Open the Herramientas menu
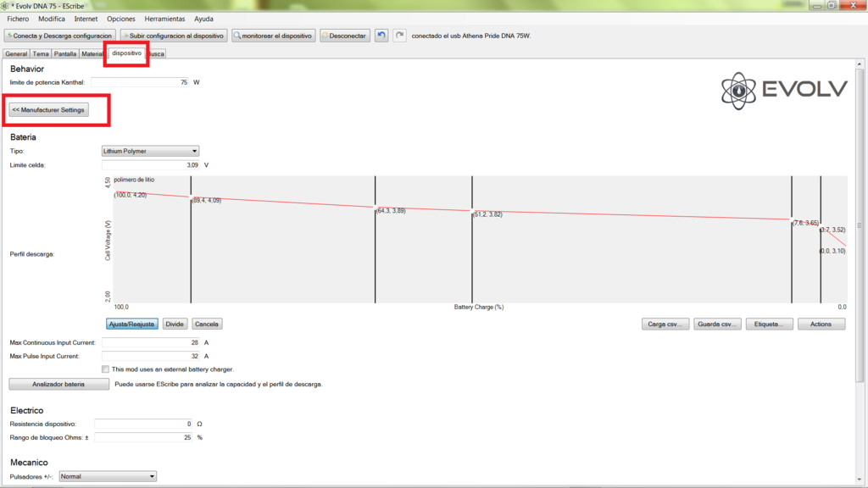The width and height of the screenshot is (868, 488). pos(164,19)
